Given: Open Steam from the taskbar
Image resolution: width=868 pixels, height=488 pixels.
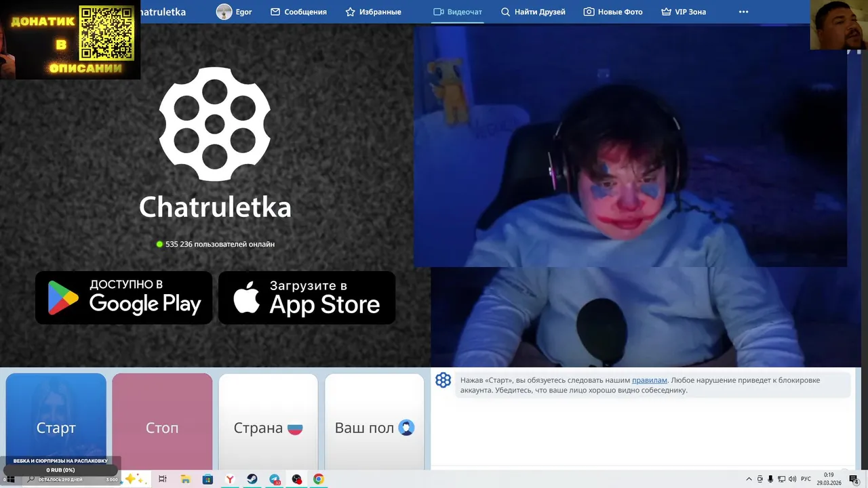Looking at the screenshot, I should click(x=252, y=479).
